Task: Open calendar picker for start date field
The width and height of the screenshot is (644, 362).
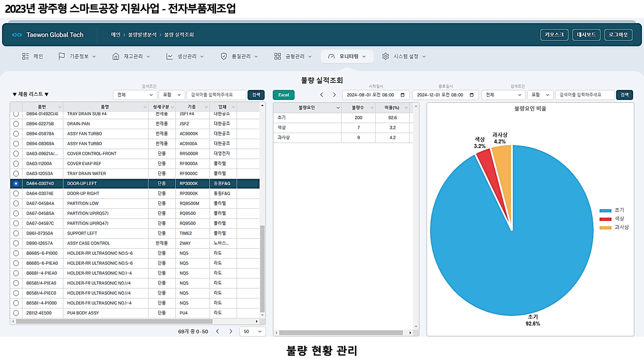Action: pyautogui.click(x=402, y=95)
